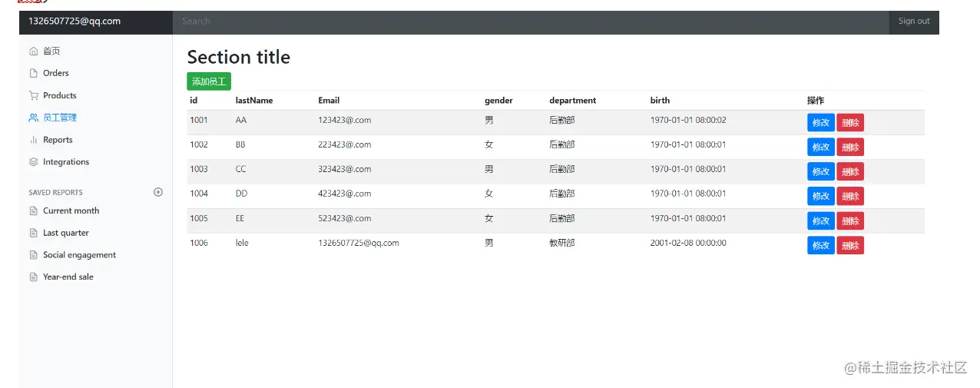Click the users icon beside 员工管理
Screen dimensions: 980x388
pyautogui.click(x=33, y=118)
